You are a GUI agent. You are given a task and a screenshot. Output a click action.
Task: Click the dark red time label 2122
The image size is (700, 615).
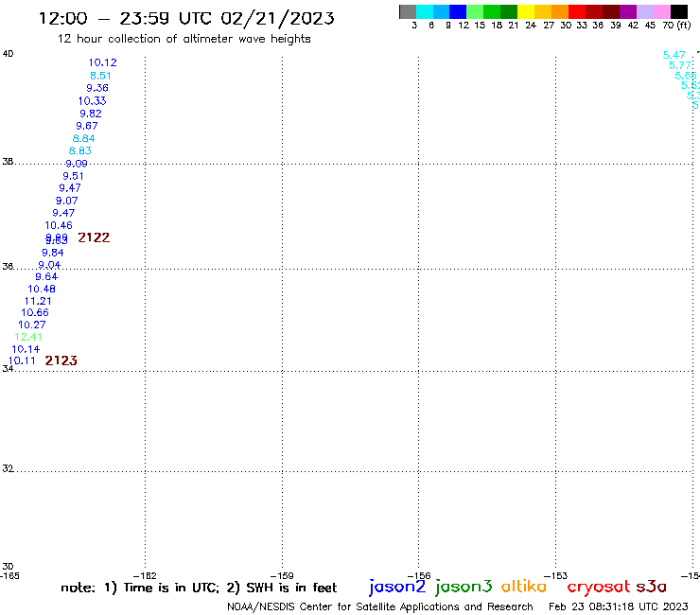(94, 237)
